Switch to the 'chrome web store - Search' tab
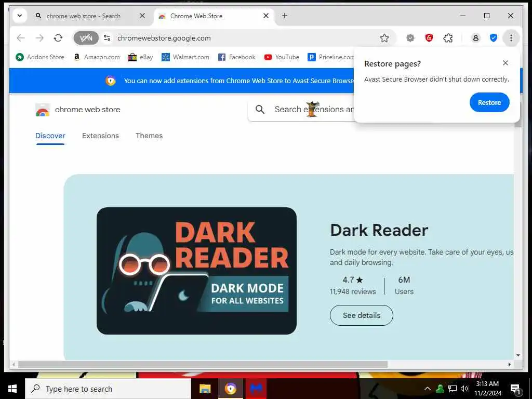532x399 pixels. pyautogui.click(x=83, y=16)
